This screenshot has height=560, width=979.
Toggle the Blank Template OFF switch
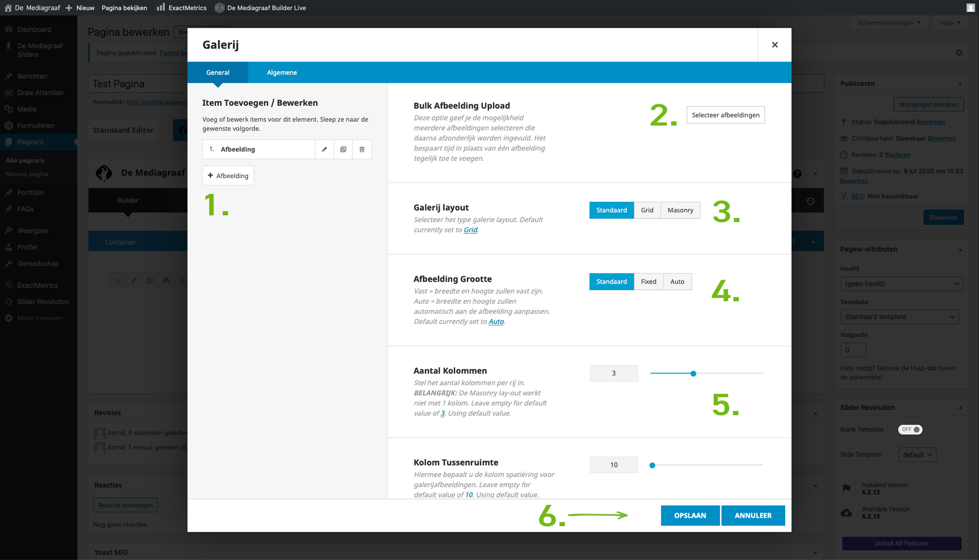tap(910, 429)
